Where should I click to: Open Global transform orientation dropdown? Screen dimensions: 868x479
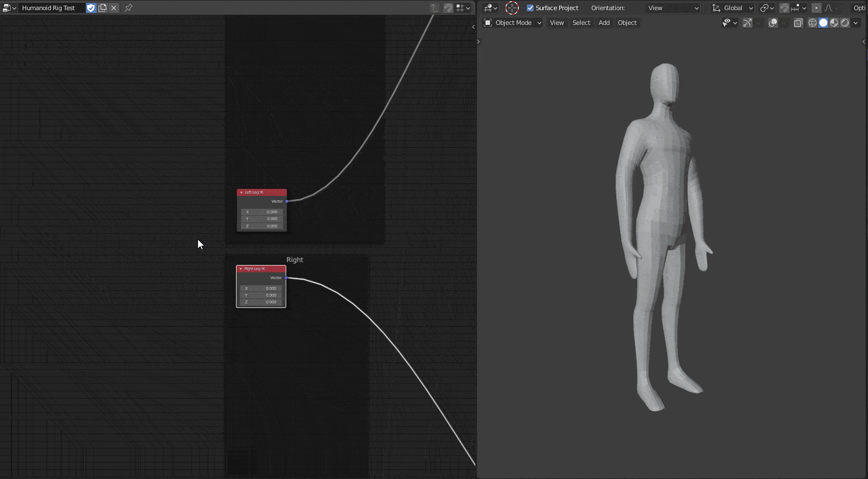click(x=733, y=8)
